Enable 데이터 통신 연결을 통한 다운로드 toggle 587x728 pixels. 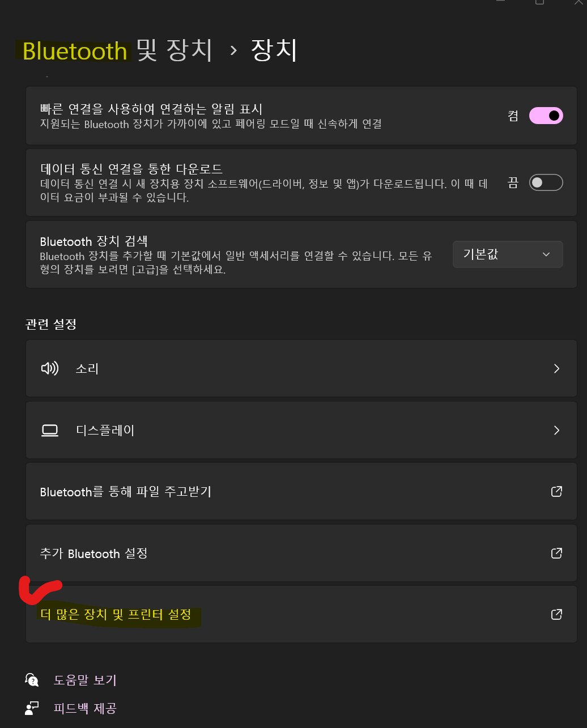click(x=546, y=182)
